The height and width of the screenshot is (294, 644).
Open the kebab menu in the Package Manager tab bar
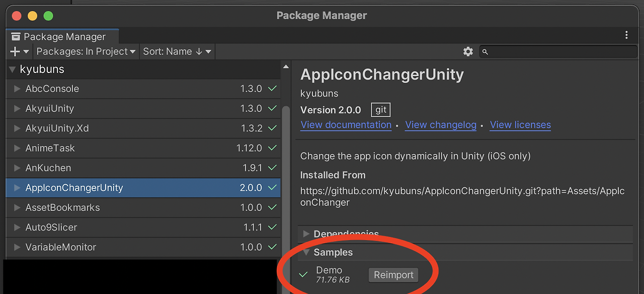pos(626,35)
